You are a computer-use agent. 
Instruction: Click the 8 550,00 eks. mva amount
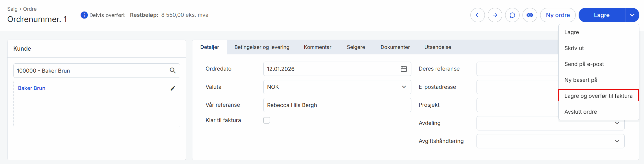point(185,15)
